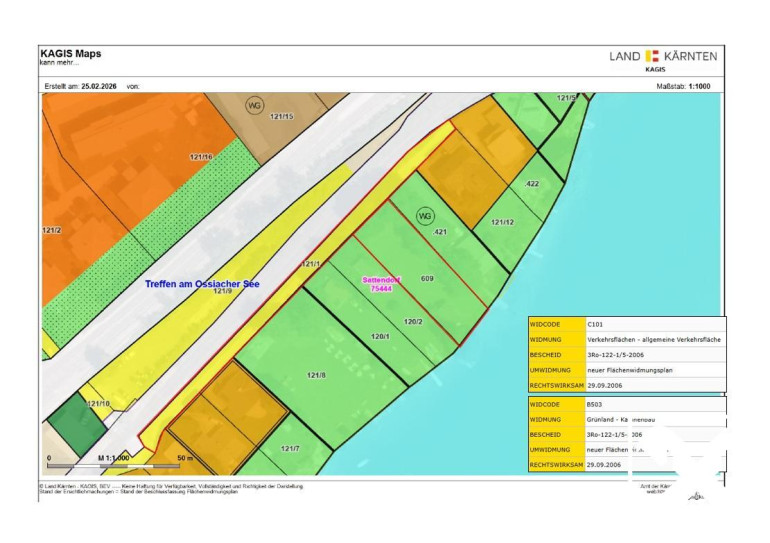
Task: Click the Verkehrsflächen Widmung entry
Action: tap(654, 339)
